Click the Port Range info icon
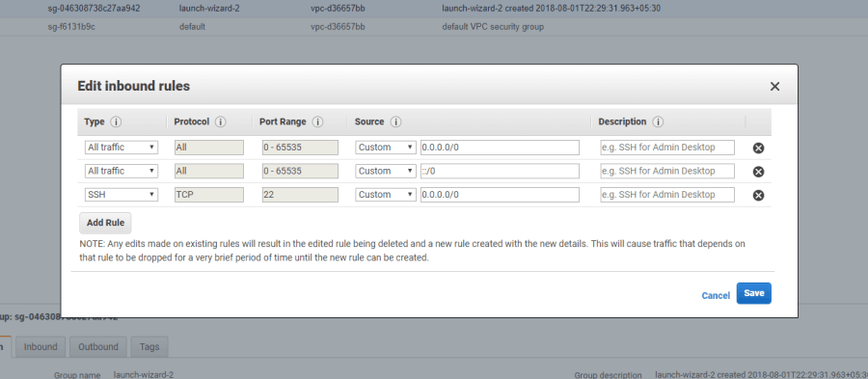 tap(317, 122)
